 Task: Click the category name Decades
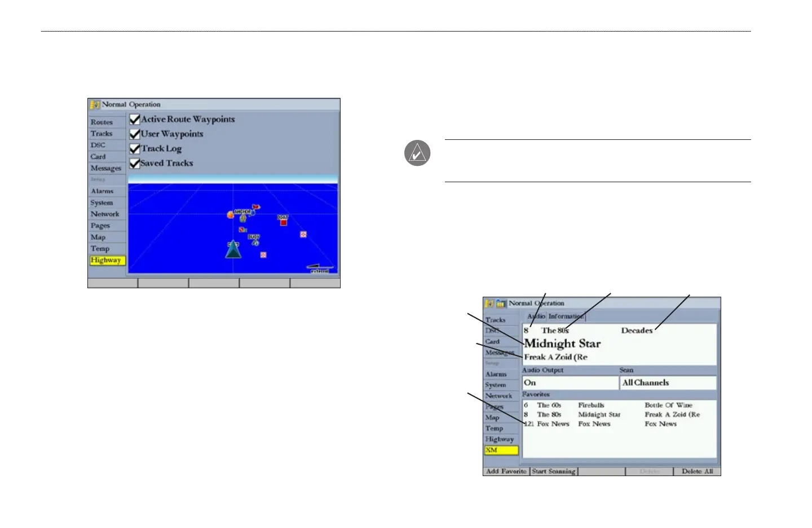pyautogui.click(x=637, y=331)
